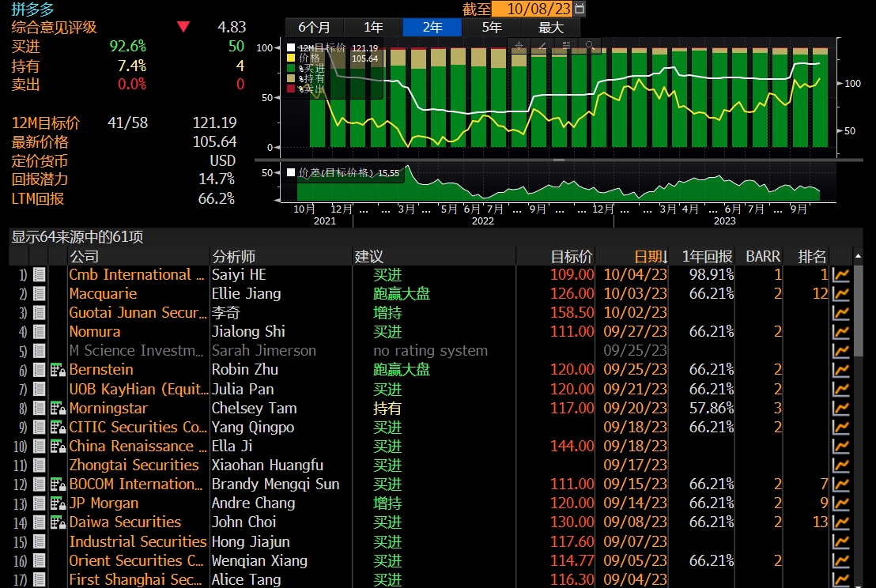Open the Zhongtai Securities company link

134,465
